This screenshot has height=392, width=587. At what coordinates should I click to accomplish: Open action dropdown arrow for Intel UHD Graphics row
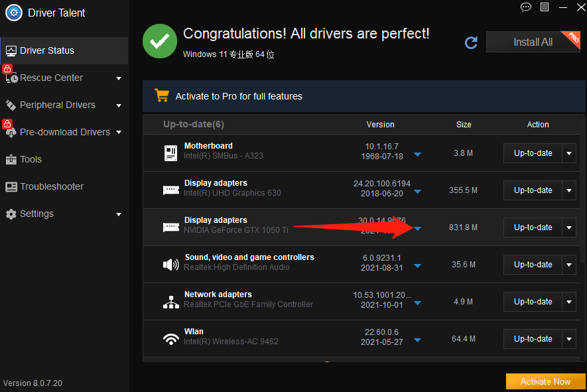pyautogui.click(x=569, y=190)
